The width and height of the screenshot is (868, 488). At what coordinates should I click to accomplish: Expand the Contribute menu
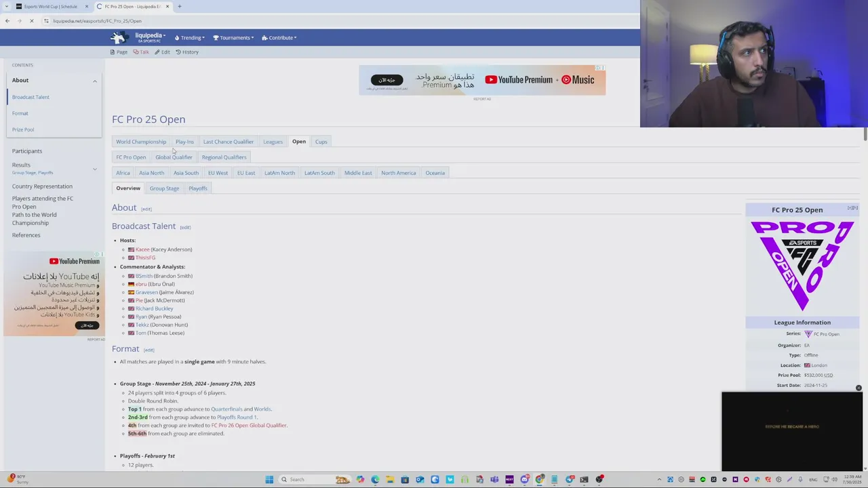[279, 38]
